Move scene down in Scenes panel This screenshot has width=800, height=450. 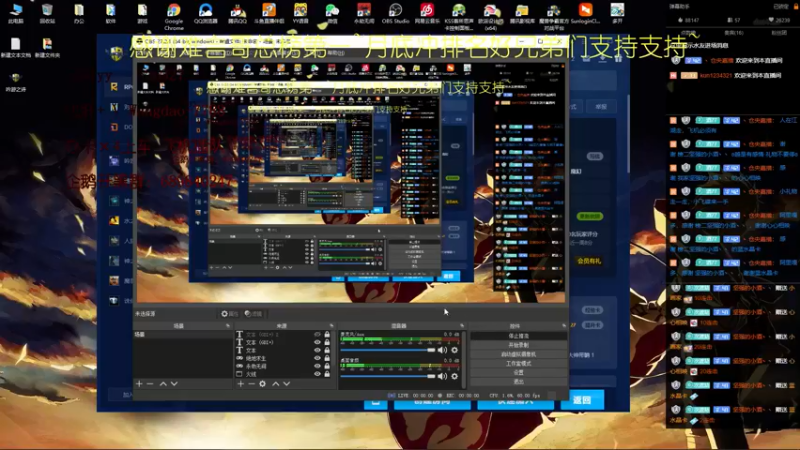coord(174,383)
